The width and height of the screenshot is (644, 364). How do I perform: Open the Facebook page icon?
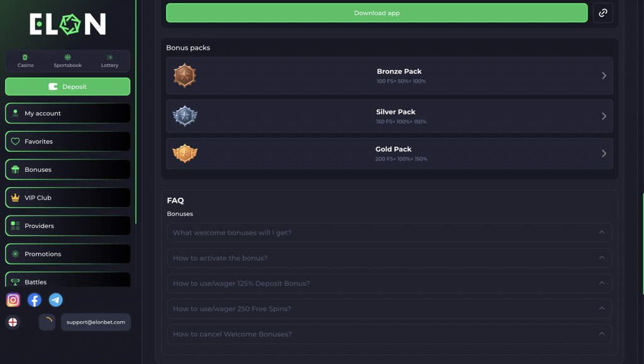click(35, 300)
